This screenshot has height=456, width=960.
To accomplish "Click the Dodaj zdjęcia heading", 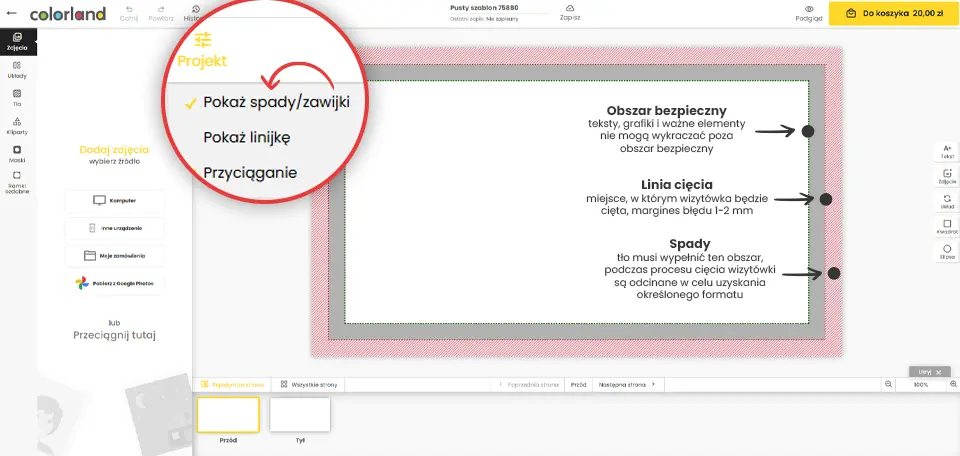I will pos(114,149).
